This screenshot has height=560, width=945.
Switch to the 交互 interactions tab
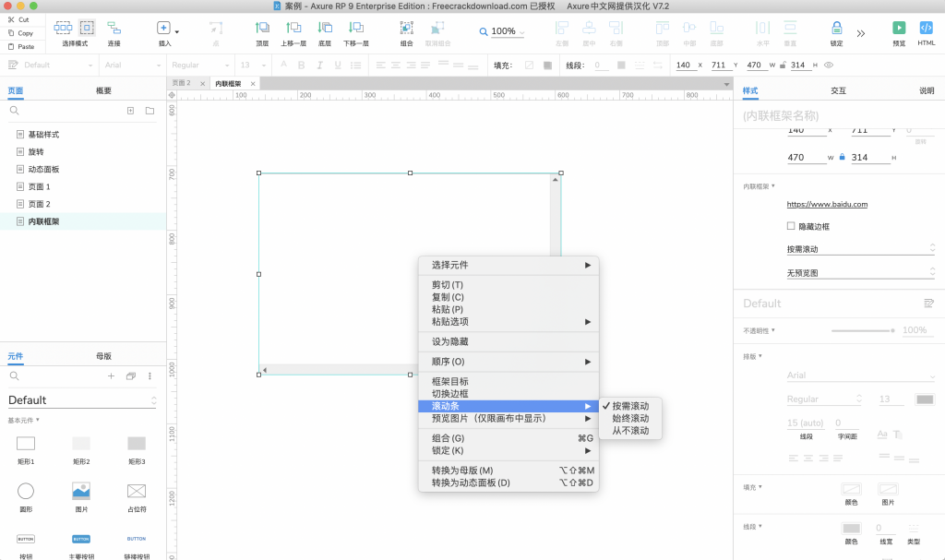tap(838, 90)
